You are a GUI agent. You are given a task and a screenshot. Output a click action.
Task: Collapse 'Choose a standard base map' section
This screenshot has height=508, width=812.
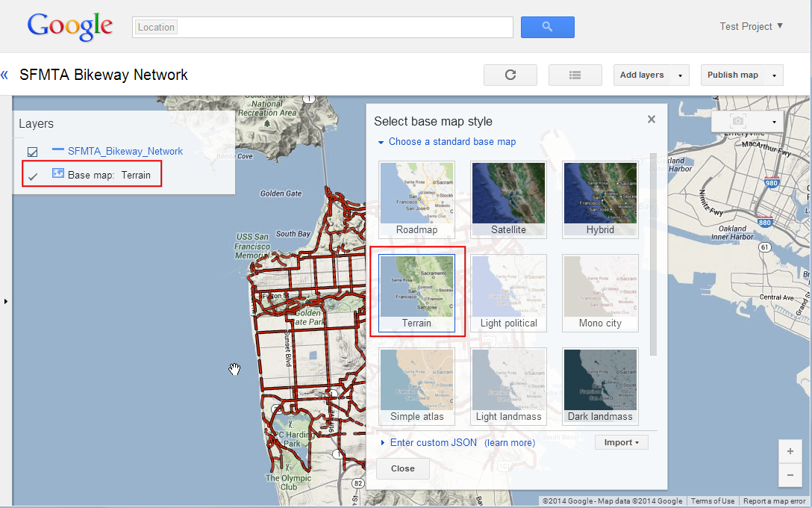point(381,142)
